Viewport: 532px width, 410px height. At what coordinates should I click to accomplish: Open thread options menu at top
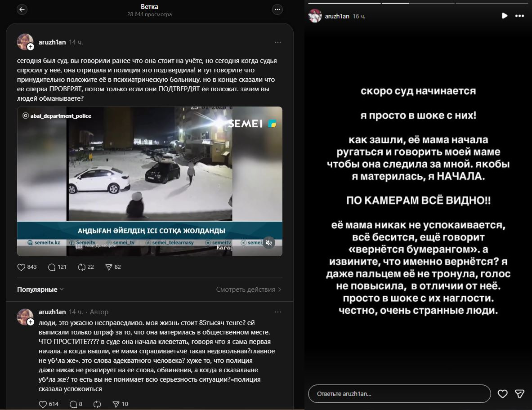[x=277, y=10]
